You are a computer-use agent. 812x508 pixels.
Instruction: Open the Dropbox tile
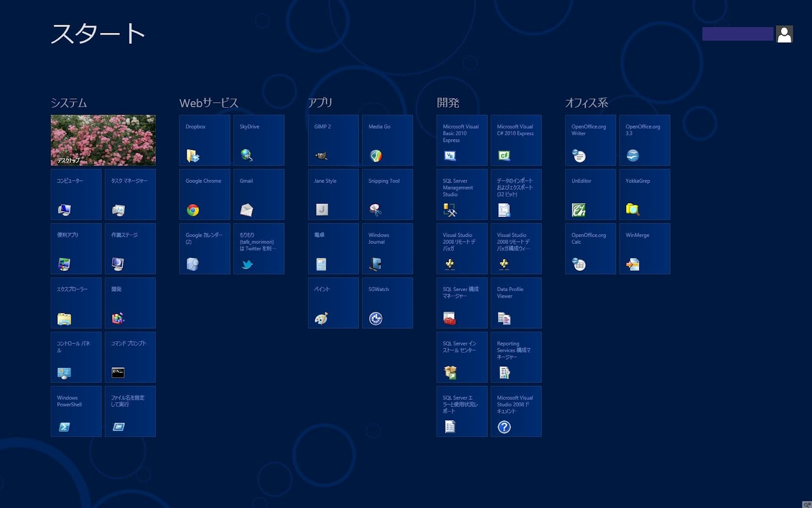point(205,140)
